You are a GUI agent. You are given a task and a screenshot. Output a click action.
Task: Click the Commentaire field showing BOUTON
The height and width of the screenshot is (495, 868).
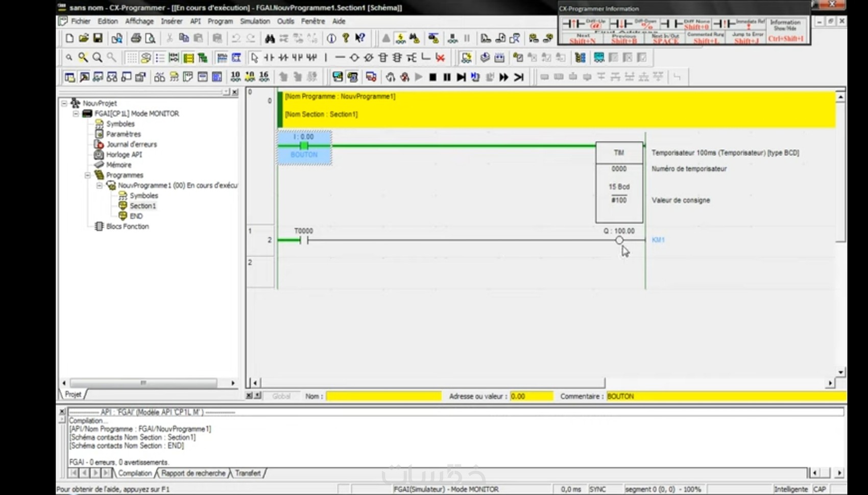tap(726, 396)
